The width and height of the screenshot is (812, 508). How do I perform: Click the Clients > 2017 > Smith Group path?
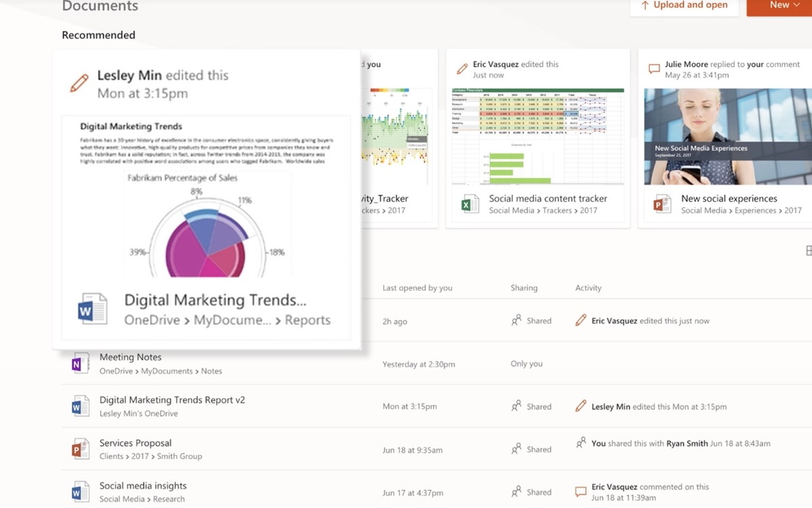tap(151, 457)
